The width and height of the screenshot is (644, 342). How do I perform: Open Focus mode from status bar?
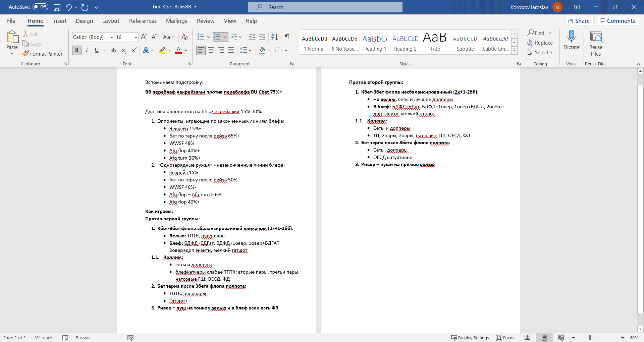click(505, 338)
